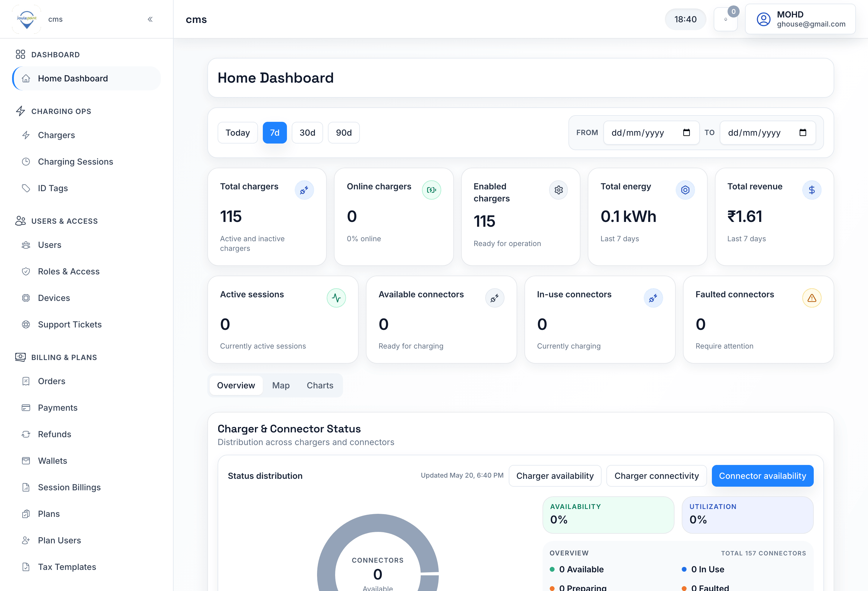
Task: Switch distribution to Connector availability
Action: (x=762, y=476)
